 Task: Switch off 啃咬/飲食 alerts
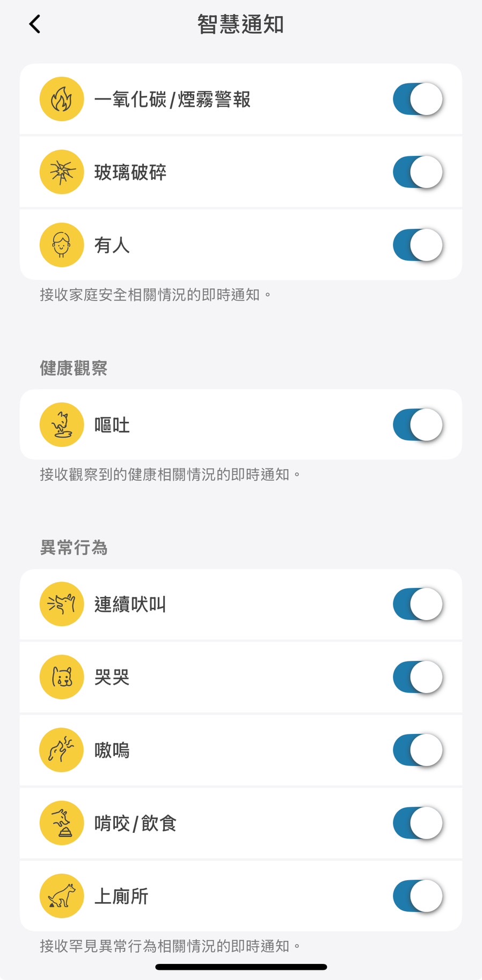pos(418,823)
